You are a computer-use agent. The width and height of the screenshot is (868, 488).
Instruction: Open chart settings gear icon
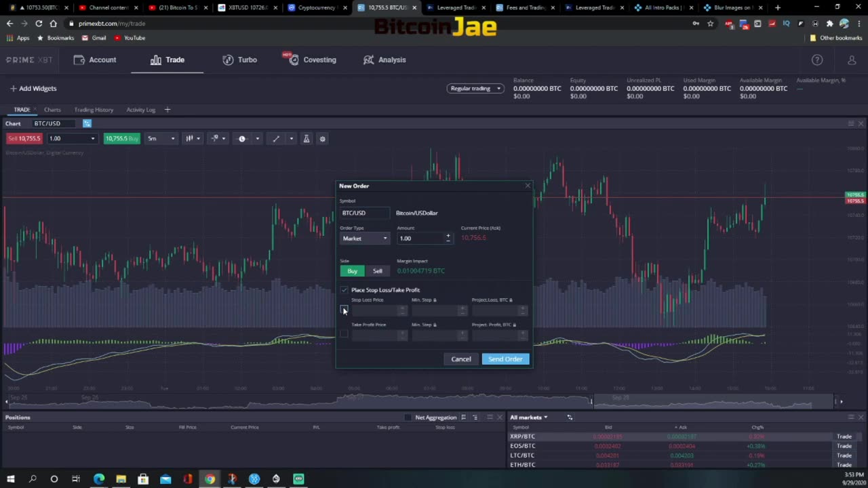pos(323,138)
